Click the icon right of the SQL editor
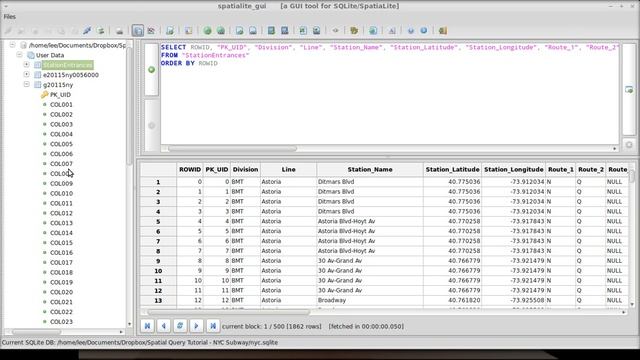 [x=629, y=89]
